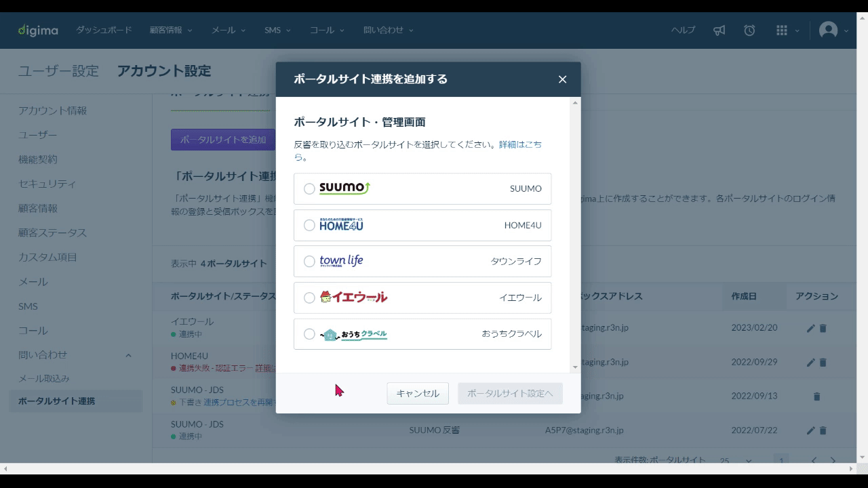Open the SMS dropdown in top nav
This screenshot has width=868, height=488.
point(277,30)
